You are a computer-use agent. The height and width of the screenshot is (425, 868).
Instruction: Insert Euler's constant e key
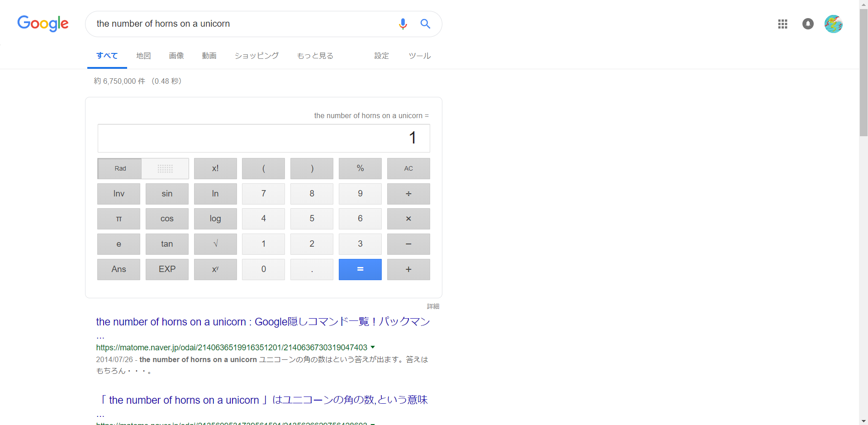(119, 244)
